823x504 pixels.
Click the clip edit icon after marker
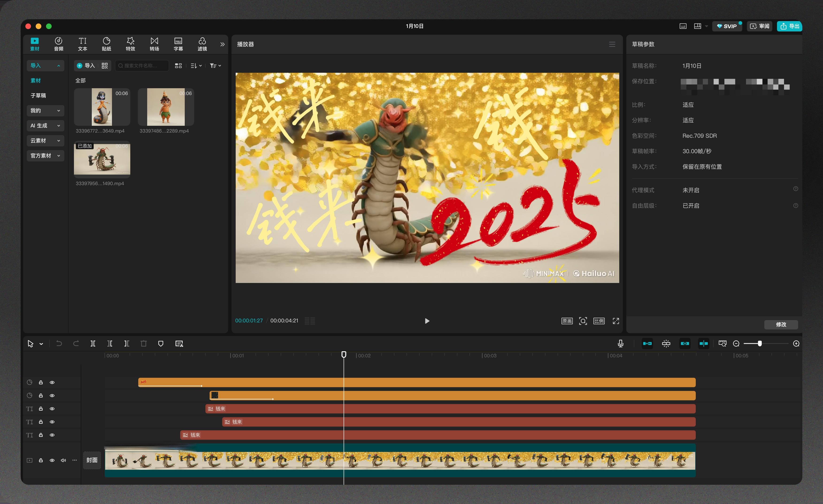point(179,344)
